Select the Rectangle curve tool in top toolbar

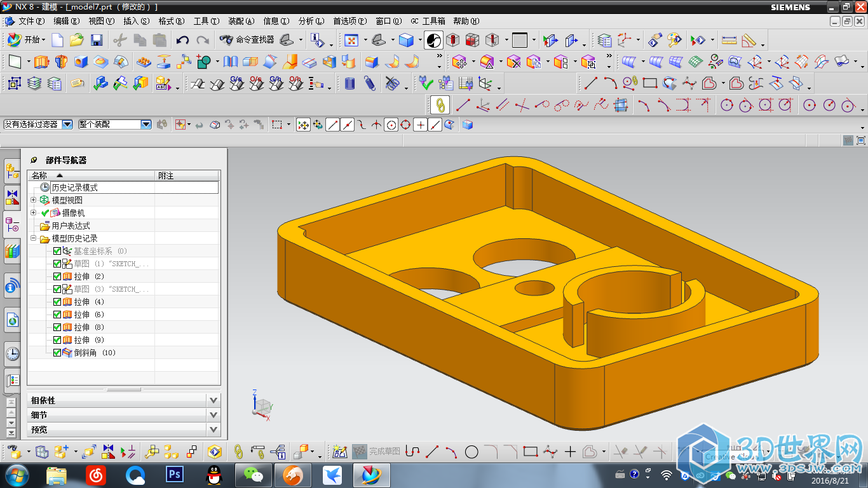click(649, 83)
